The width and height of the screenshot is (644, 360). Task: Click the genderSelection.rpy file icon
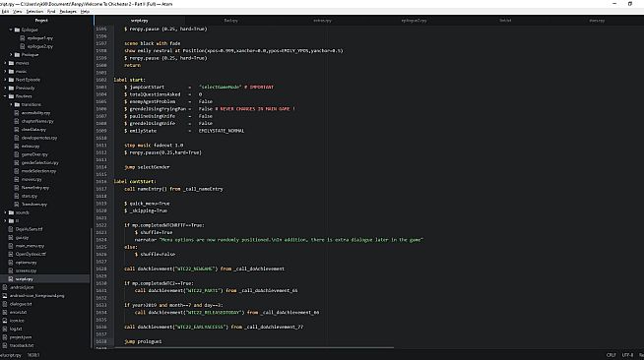(17, 162)
